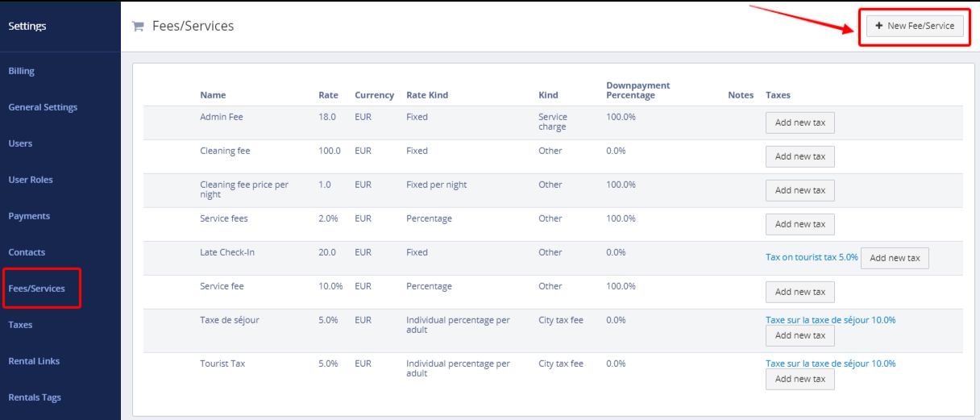Screen dimensions: 980x420
Task: Add new tax to Admin Fee
Action: click(799, 123)
